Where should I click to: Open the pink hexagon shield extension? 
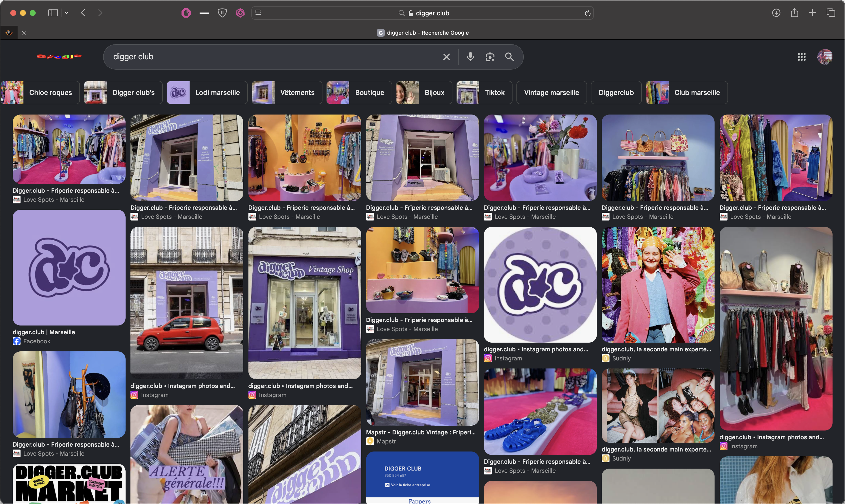pyautogui.click(x=240, y=13)
